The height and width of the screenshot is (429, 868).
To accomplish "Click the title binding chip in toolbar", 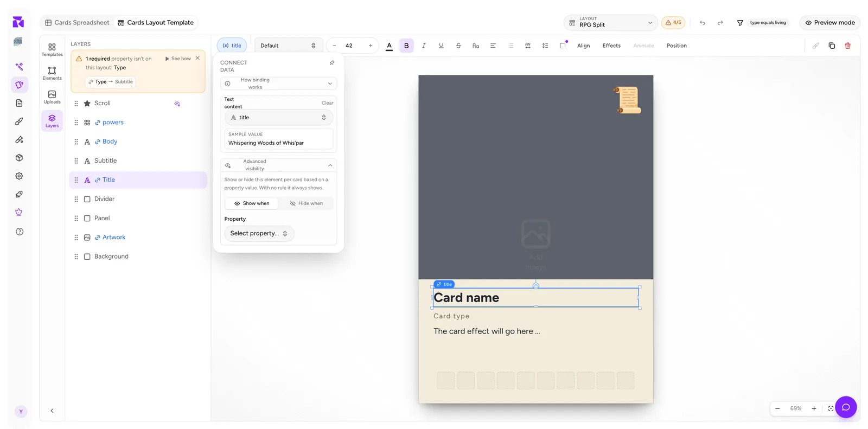I will [232, 46].
